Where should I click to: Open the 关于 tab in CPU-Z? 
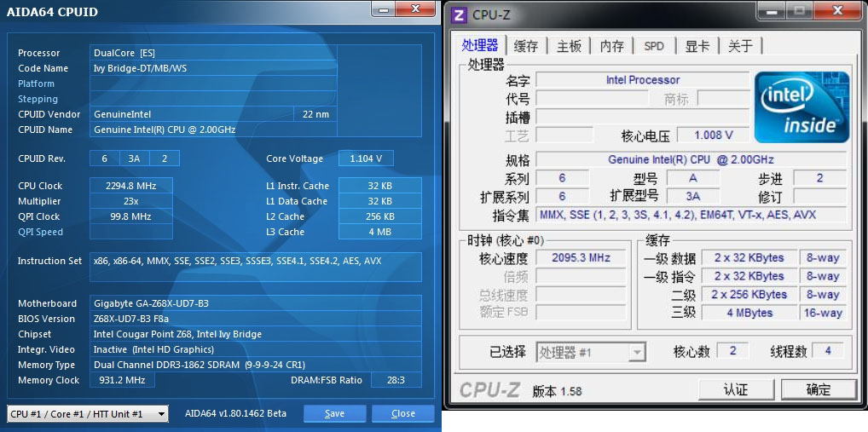point(741,46)
